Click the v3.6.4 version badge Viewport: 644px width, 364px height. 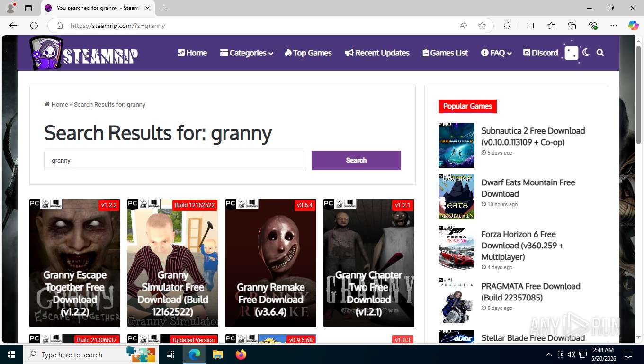(305, 205)
